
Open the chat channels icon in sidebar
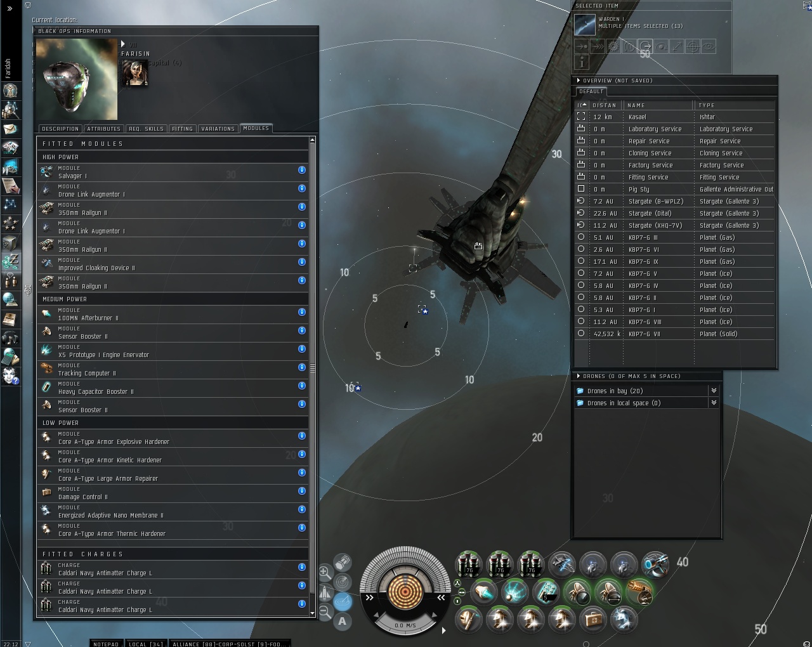[10, 280]
